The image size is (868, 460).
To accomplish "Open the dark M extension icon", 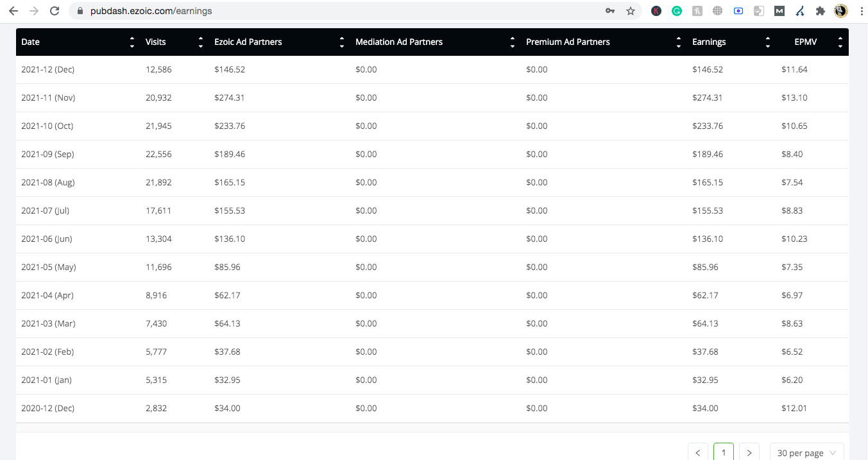I will pyautogui.click(x=779, y=11).
